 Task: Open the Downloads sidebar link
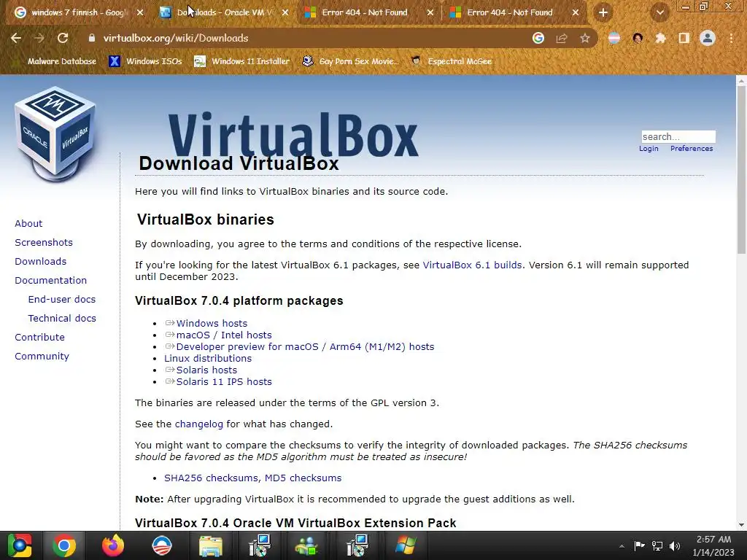coord(41,262)
